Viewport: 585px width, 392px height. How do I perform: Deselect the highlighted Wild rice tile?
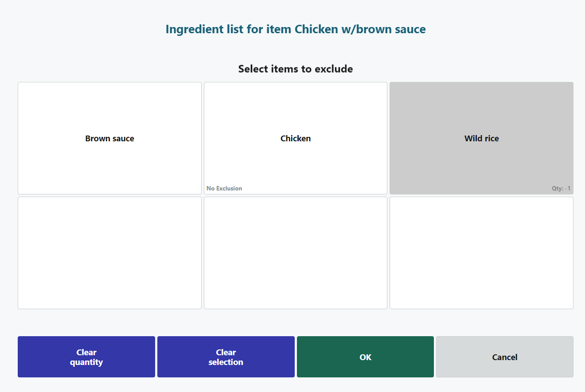click(481, 138)
